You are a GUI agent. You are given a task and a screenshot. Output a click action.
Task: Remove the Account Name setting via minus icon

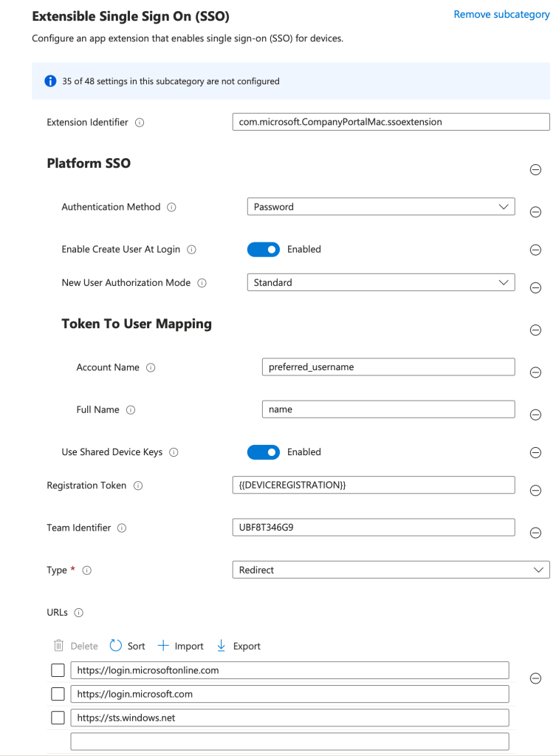[x=536, y=372]
